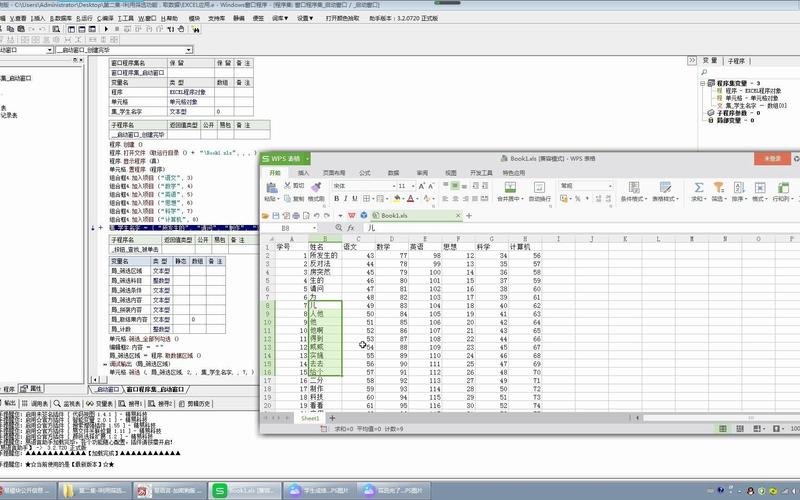Switch to the 子程序 tab in the right panel

pos(736,61)
